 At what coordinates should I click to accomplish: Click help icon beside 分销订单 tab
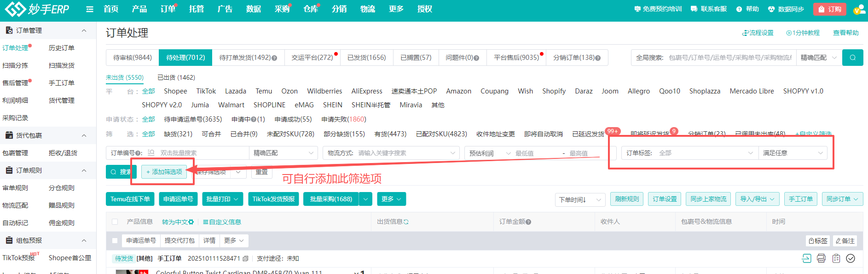coord(598,58)
